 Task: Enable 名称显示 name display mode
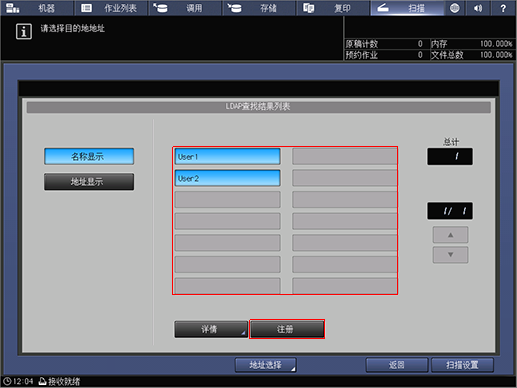point(89,156)
